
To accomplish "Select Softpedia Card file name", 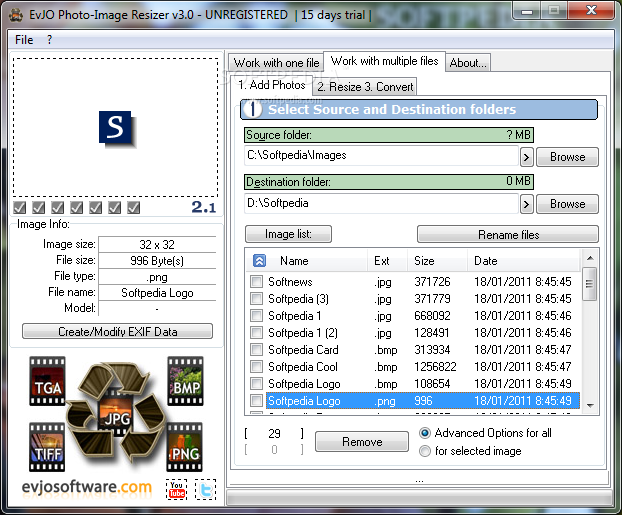I will pyautogui.click(x=303, y=350).
